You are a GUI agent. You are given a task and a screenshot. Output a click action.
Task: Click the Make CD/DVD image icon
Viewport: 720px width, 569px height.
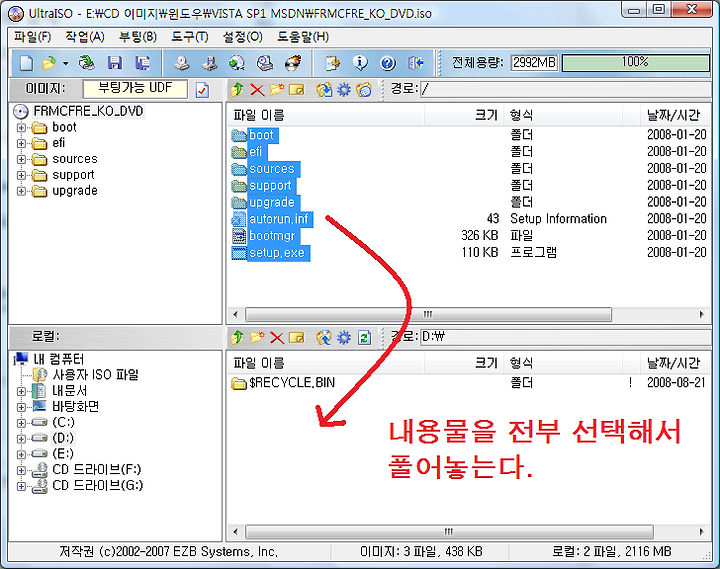coord(182,63)
